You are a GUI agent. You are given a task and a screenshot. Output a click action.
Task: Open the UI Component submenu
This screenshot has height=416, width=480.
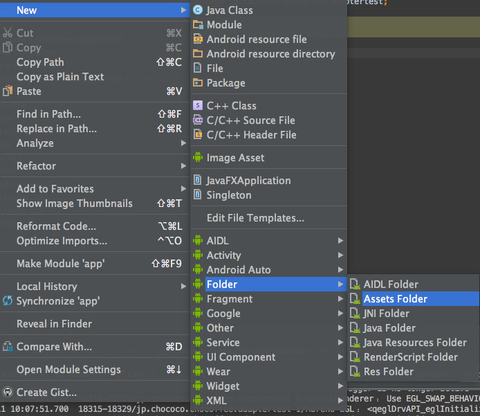(269, 357)
